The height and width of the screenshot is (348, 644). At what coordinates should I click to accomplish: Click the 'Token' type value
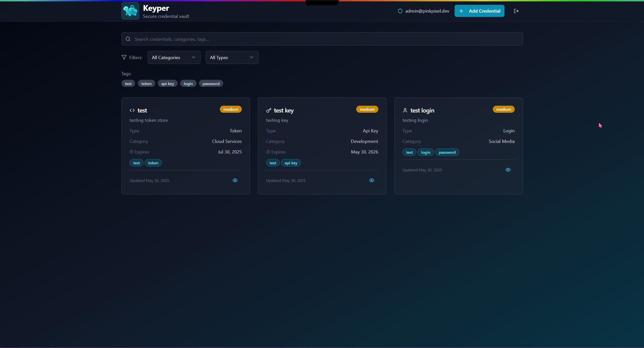click(235, 131)
